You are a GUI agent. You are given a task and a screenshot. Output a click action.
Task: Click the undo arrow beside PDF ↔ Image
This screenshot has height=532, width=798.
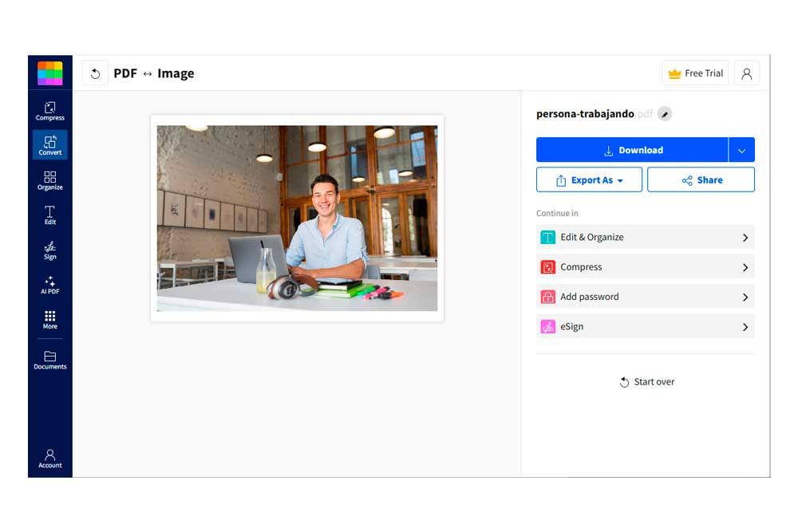pyautogui.click(x=95, y=73)
